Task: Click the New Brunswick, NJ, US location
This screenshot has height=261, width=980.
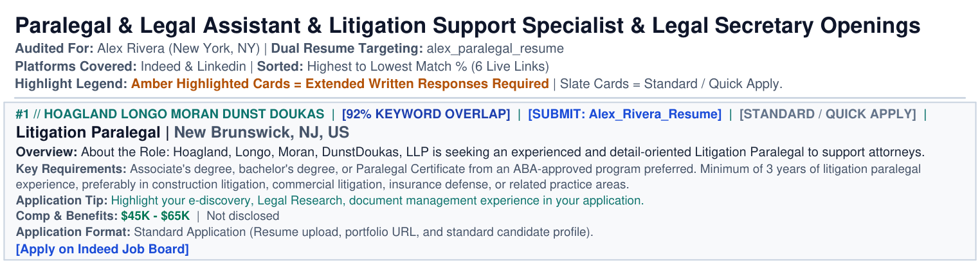Action: click(x=262, y=133)
